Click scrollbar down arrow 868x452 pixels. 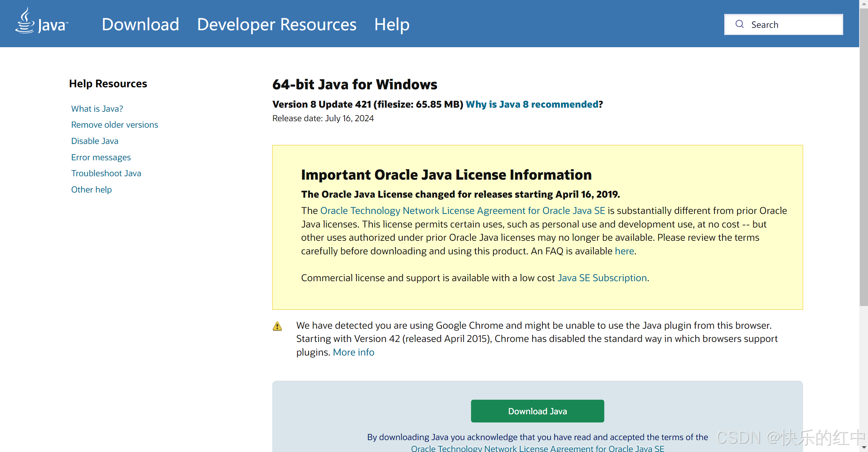(864, 448)
